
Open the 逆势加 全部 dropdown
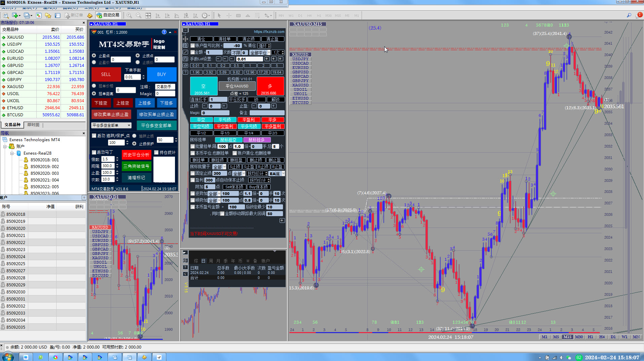tap(214, 194)
